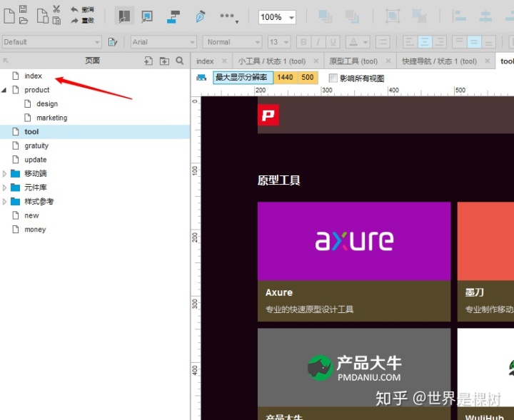Click the Cut scissors icon

56,9
